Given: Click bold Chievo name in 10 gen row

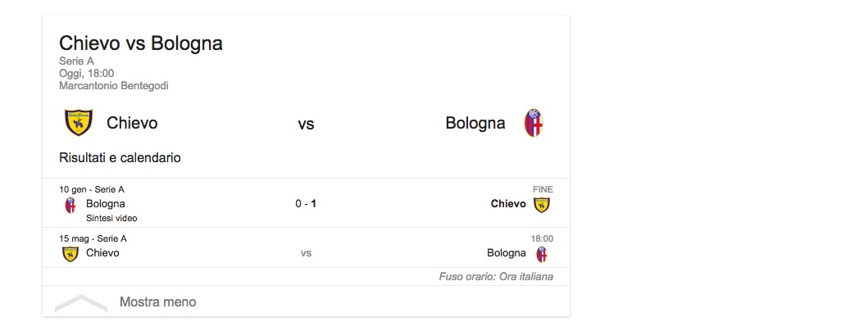Looking at the screenshot, I should (508, 204).
